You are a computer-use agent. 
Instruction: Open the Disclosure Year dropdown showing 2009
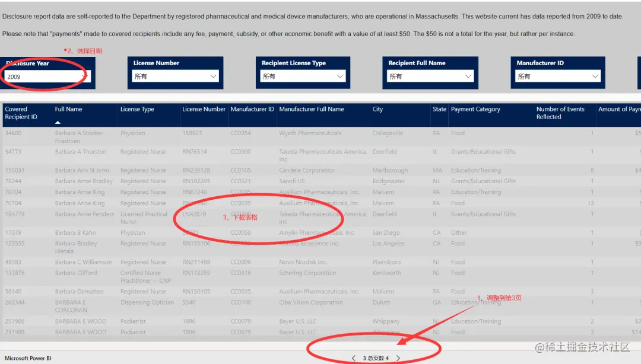(x=47, y=76)
